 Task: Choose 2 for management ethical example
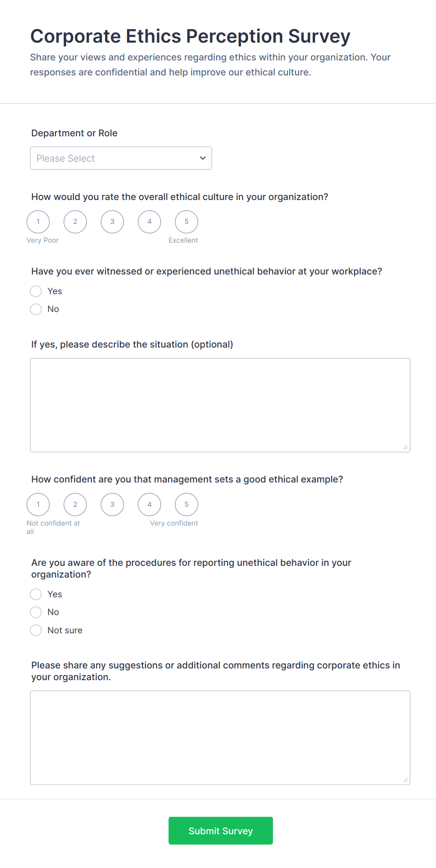[x=75, y=504]
